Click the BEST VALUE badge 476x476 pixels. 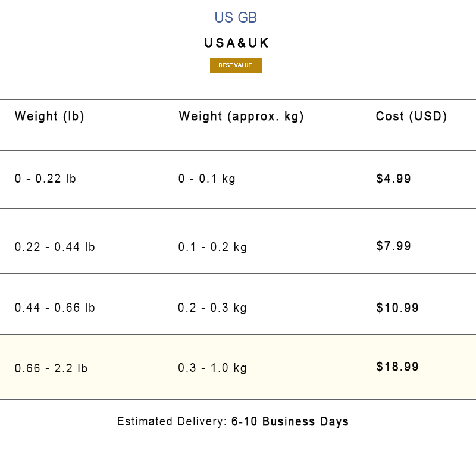point(236,65)
